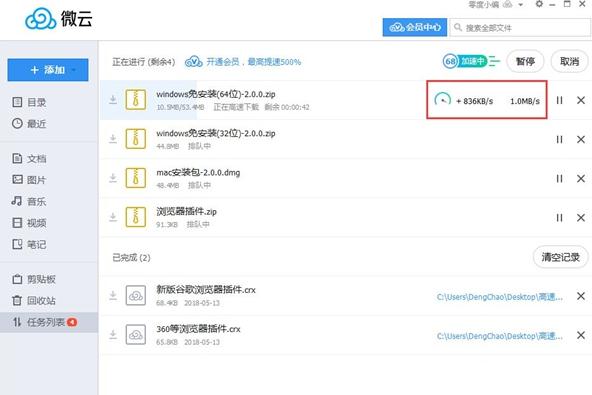Screen dimensions: 592x395
Task: Select file name mac安装包-2.0.0.dmg
Action: [198, 173]
